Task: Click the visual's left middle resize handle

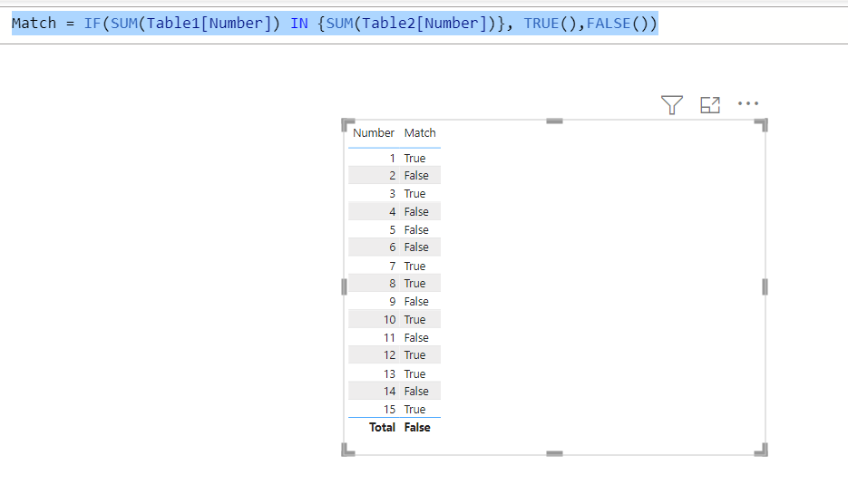Action: (344, 286)
